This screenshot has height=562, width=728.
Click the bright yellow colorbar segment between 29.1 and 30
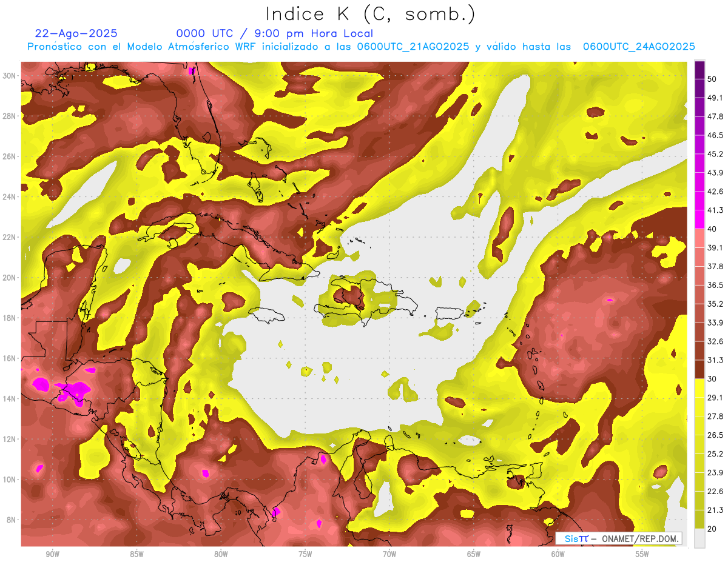click(x=699, y=389)
